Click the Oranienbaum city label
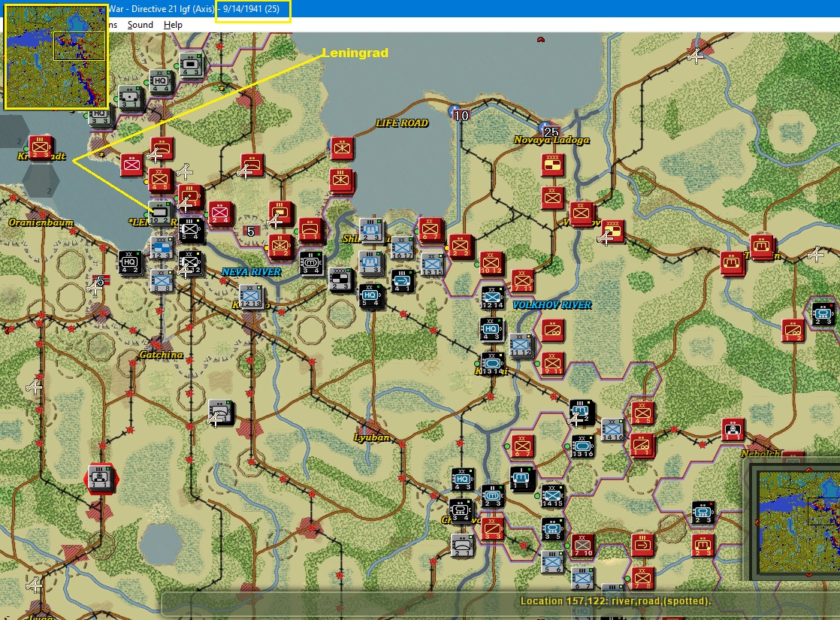The image size is (840, 620). (41, 222)
